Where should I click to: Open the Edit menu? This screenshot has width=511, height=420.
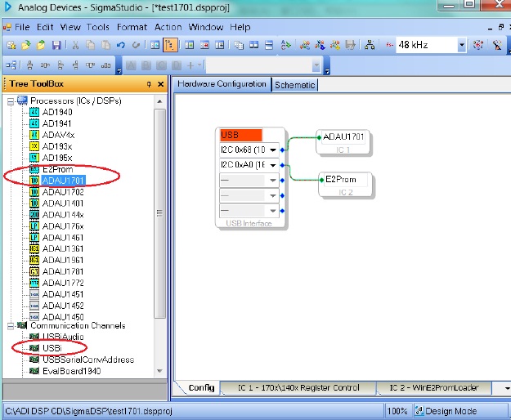tap(45, 27)
